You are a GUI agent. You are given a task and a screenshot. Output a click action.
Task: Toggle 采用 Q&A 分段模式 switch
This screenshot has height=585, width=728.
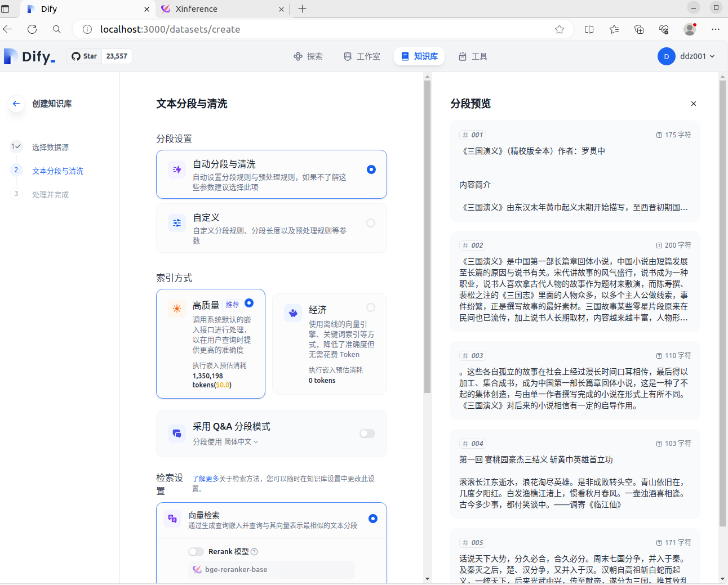[x=367, y=434]
